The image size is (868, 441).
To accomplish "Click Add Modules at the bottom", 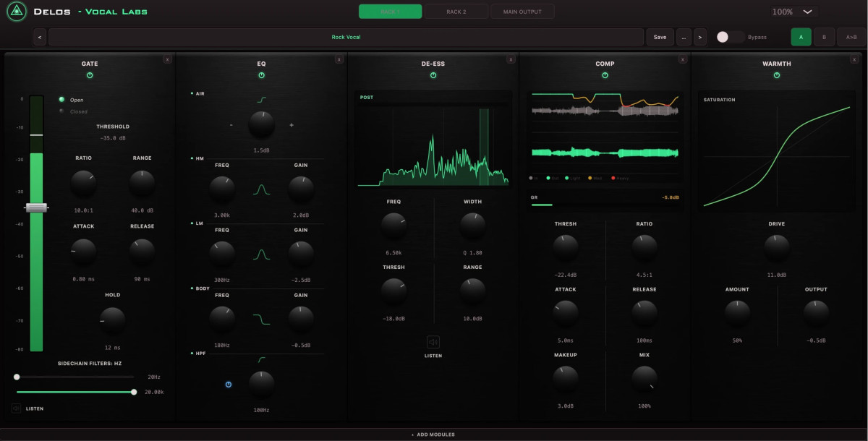I will click(x=433, y=434).
